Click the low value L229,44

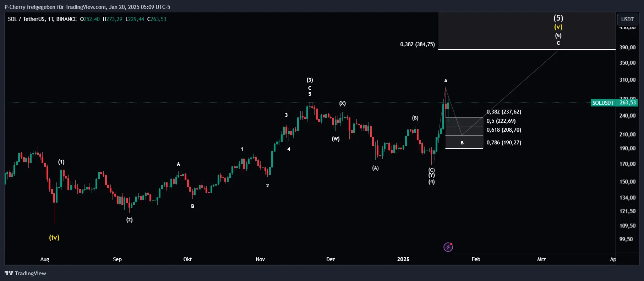pos(135,19)
